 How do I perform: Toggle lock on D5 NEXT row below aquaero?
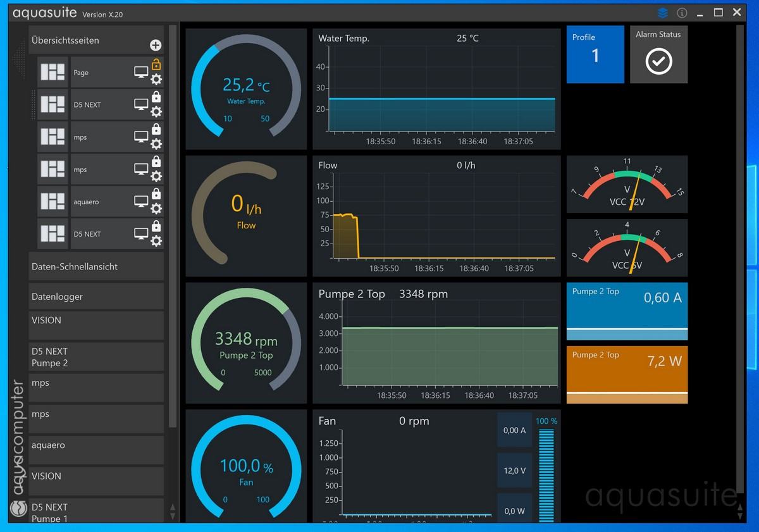point(156,226)
